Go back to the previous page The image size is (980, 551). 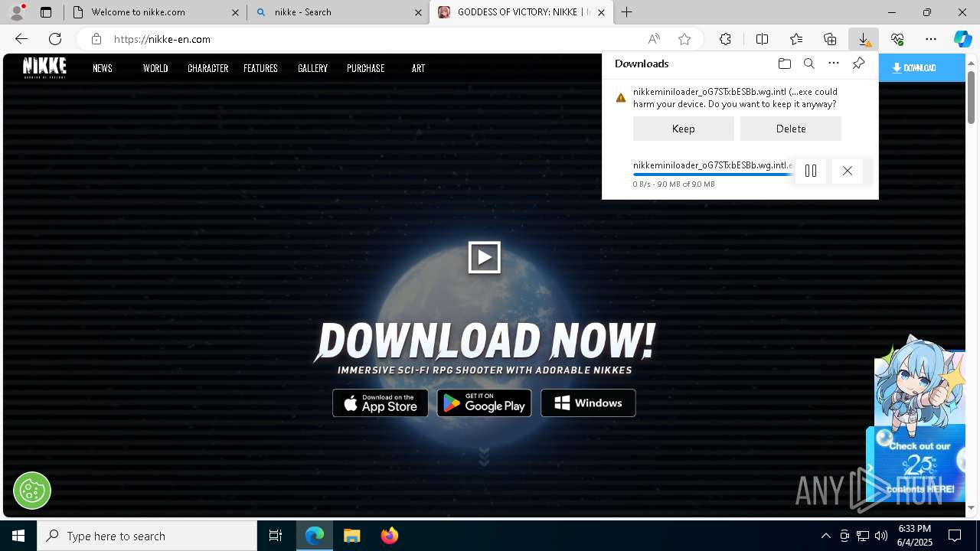pos(21,39)
